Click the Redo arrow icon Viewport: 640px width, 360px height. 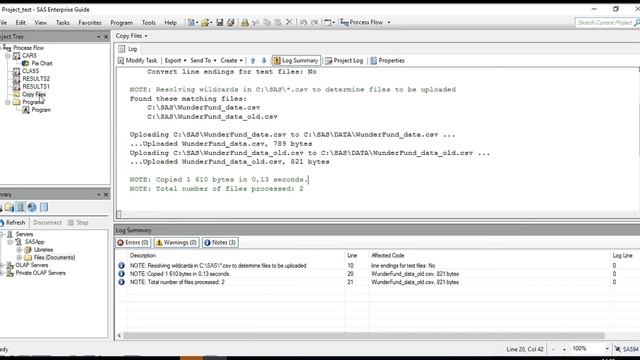pos(314,22)
